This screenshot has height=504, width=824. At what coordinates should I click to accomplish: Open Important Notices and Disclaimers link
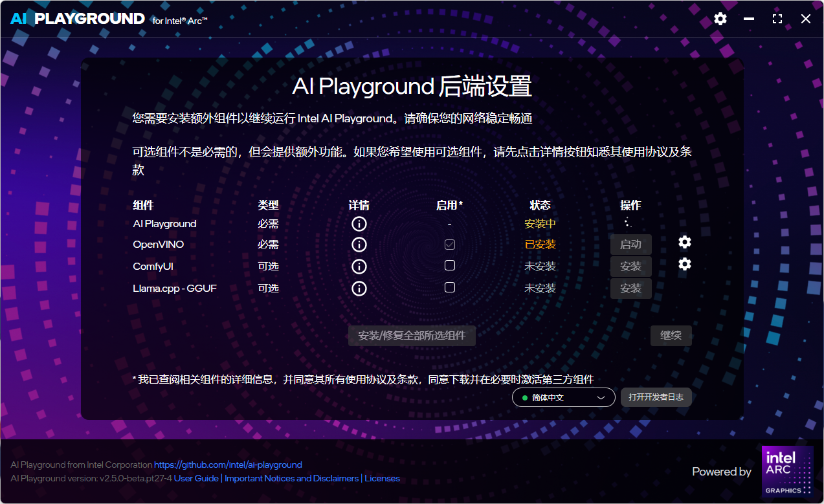tap(291, 479)
